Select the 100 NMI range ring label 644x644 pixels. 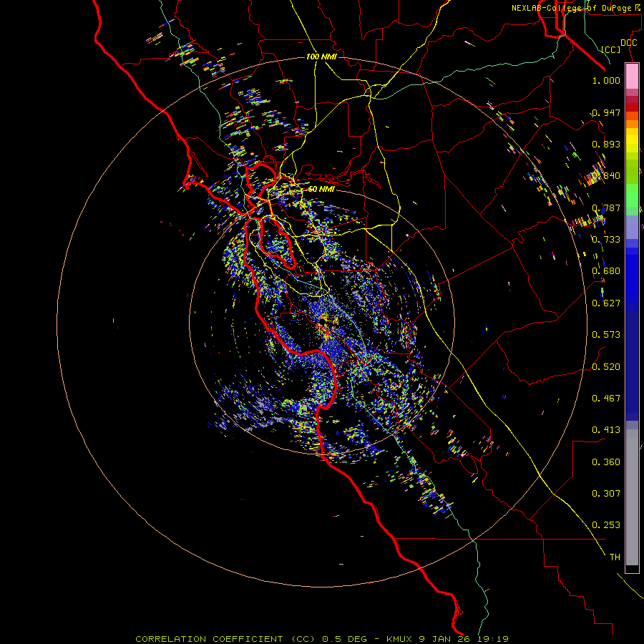click(321, 57)
